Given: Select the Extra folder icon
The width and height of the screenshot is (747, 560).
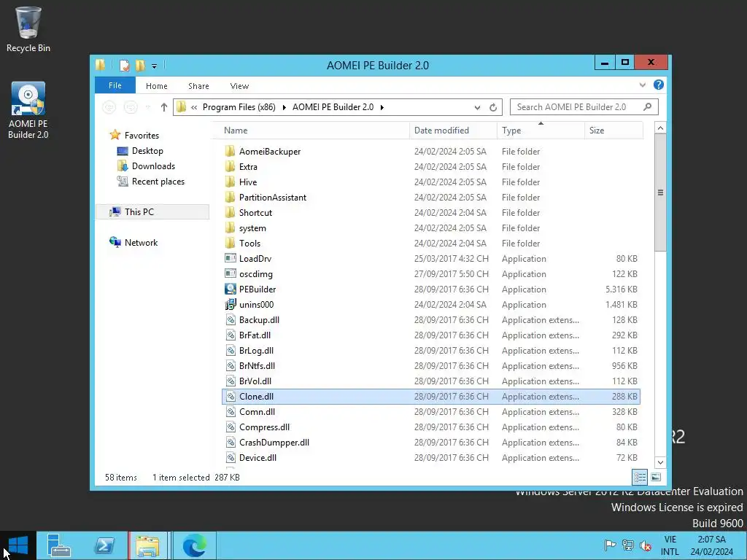Looking at the screenshot, I should point(230,167).
